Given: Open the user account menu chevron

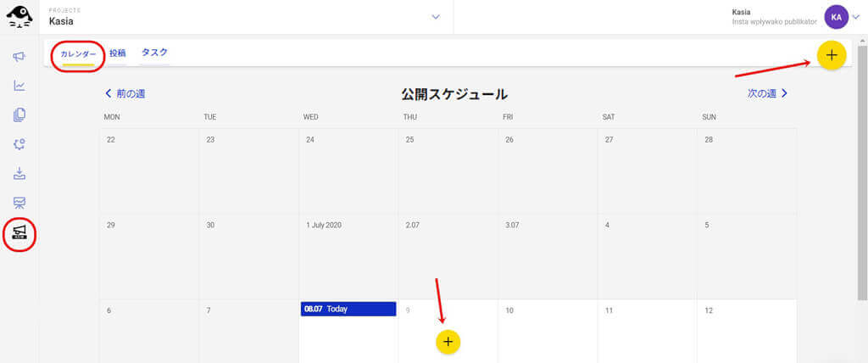Looking at the screenshot, I should [854, 16].
